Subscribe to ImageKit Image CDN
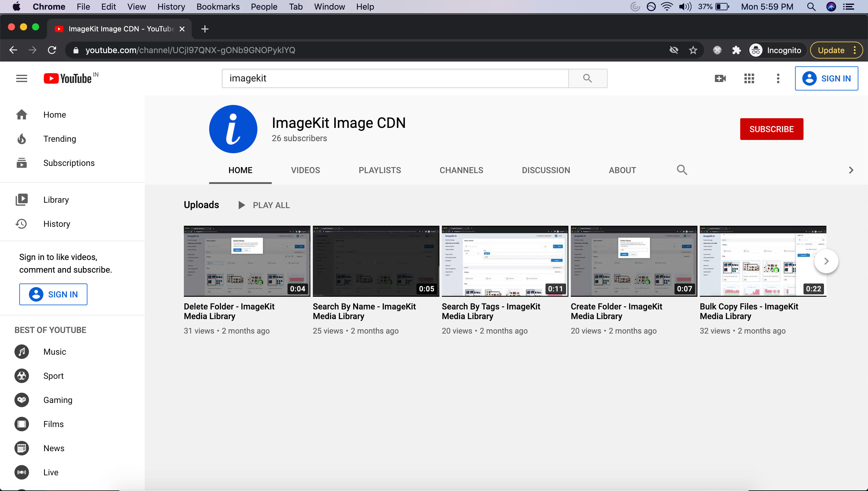The image size is (868, 491). [x=772, y=129]
